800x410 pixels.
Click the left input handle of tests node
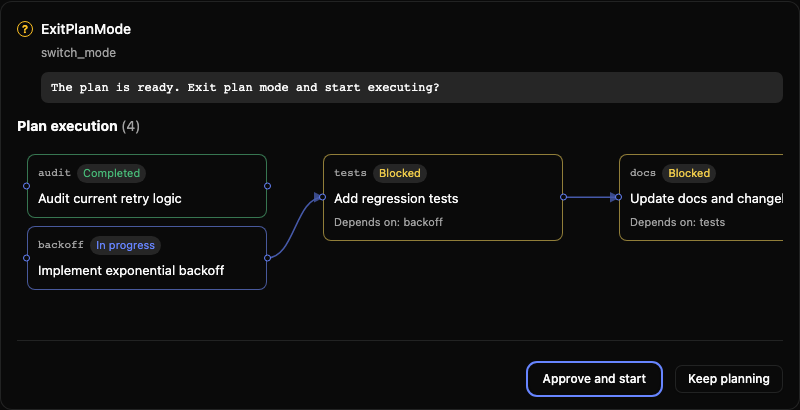(x=322, y=197)
